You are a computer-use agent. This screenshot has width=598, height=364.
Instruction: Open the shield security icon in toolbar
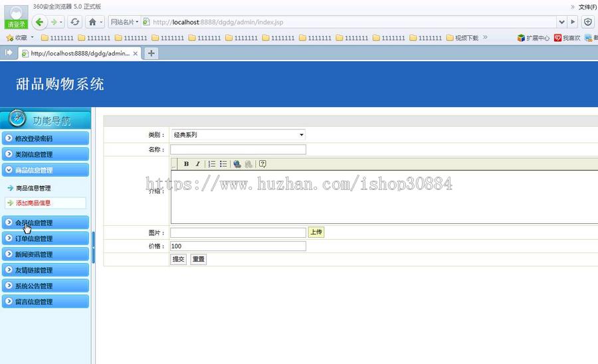click(x=588, y=22)
